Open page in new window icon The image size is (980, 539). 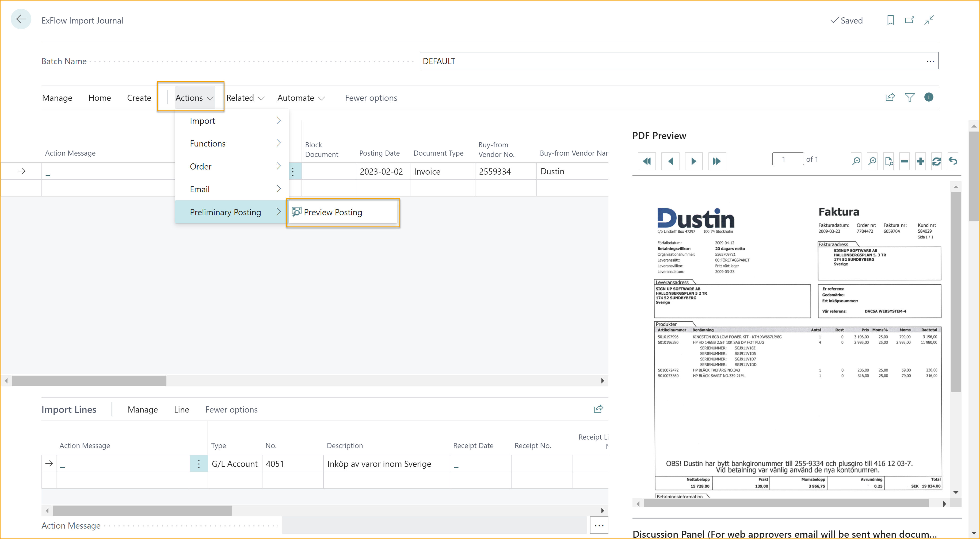pos(909,20)
